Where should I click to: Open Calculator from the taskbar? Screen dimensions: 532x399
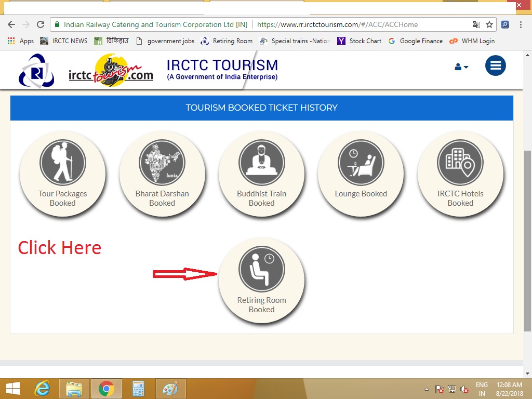coord(138,389)
